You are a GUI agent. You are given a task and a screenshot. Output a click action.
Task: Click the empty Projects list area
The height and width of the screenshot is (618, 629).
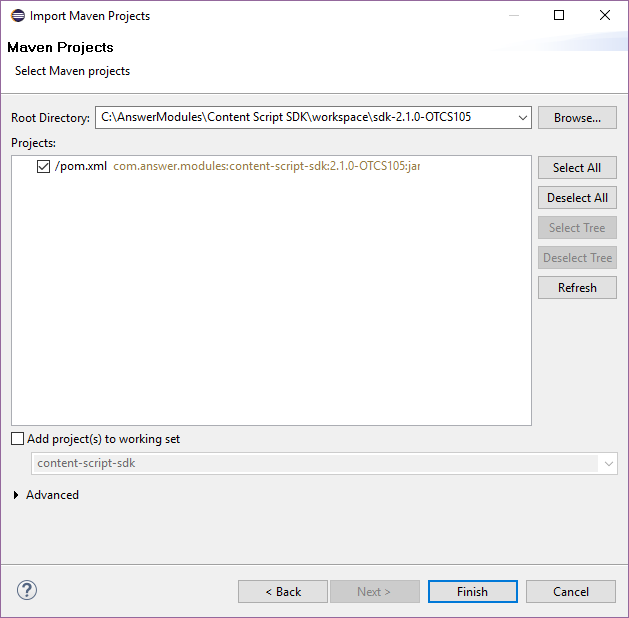[x=270, y=320]
